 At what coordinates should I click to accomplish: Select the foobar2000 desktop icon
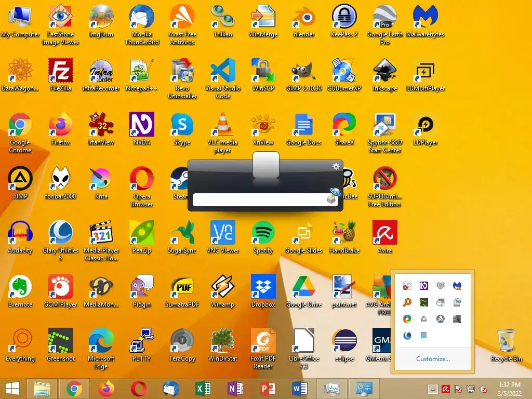pos(60,183)
